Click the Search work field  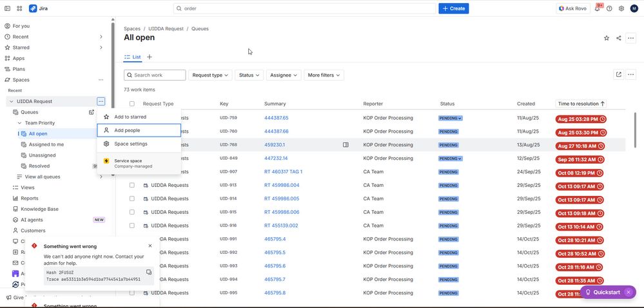click(155, 75)
